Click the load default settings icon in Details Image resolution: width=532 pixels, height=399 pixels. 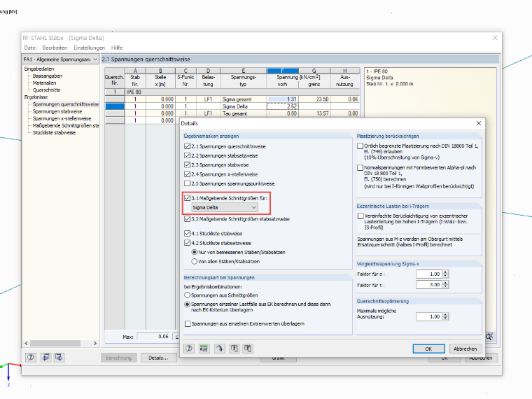234,349
